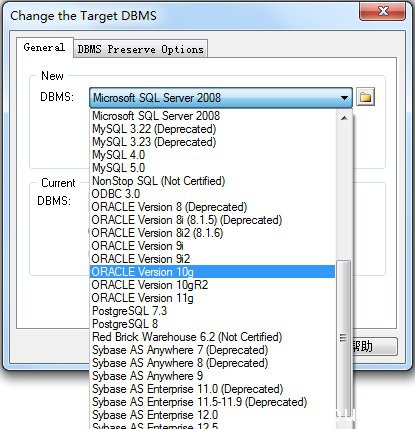Choose ORACLE Version 8 (Deprecated)
The image size is (415, 429).
(x=213, y=207)
